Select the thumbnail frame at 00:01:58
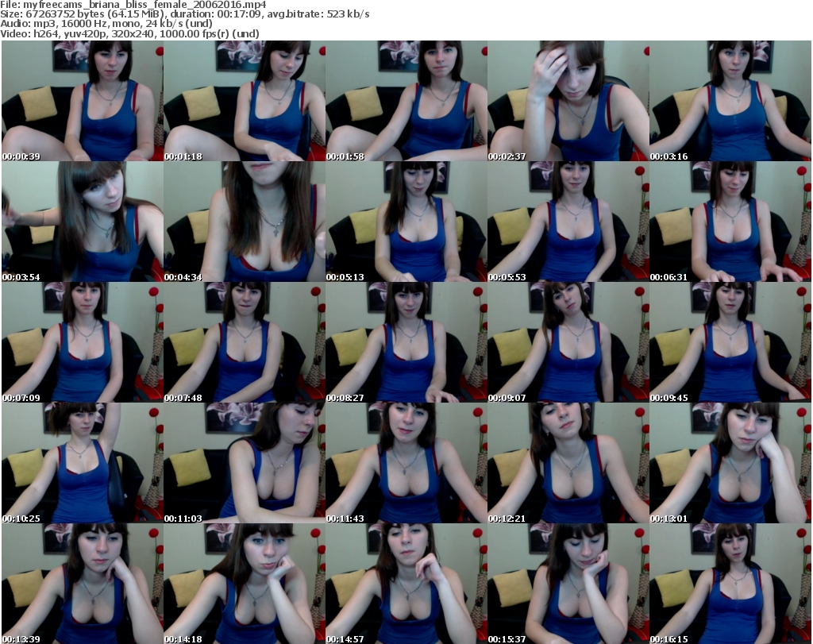The height and width of the screenshot is (644, 813). [x=406, y=101]
